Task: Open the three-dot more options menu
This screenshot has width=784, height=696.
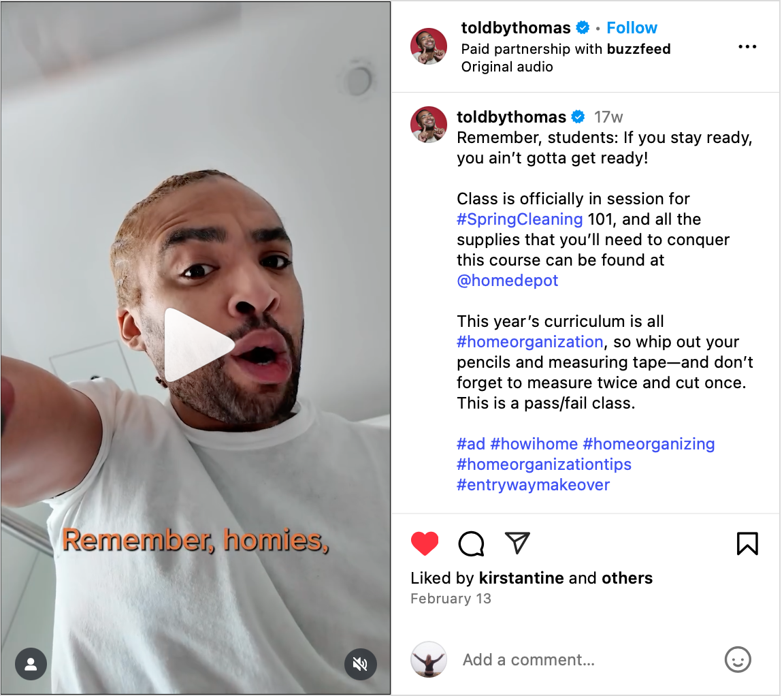Action: point(747,46)
